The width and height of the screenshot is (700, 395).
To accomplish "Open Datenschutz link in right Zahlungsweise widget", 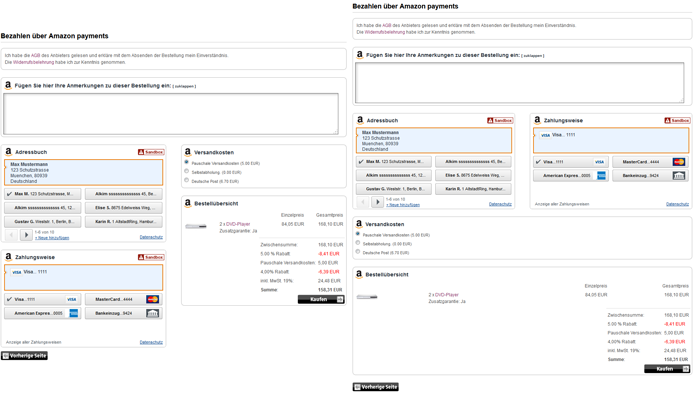I will pos(677,204).
